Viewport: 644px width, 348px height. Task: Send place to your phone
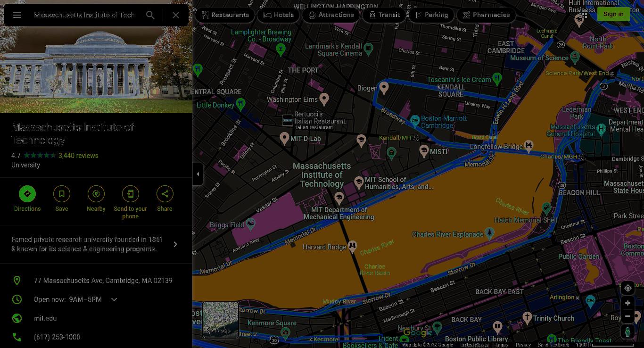pos(131,203)
